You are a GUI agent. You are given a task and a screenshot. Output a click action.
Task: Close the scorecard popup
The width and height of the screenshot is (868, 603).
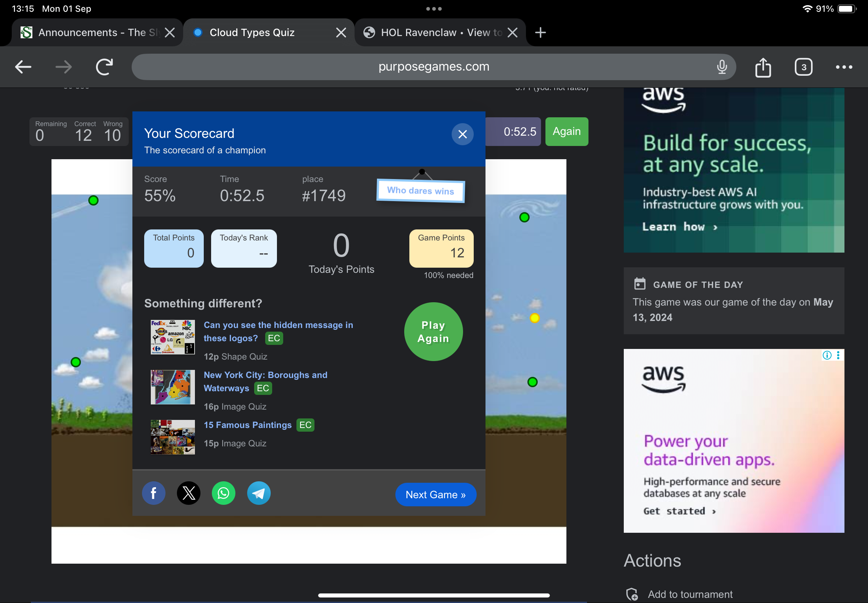(x=462, y=134)
